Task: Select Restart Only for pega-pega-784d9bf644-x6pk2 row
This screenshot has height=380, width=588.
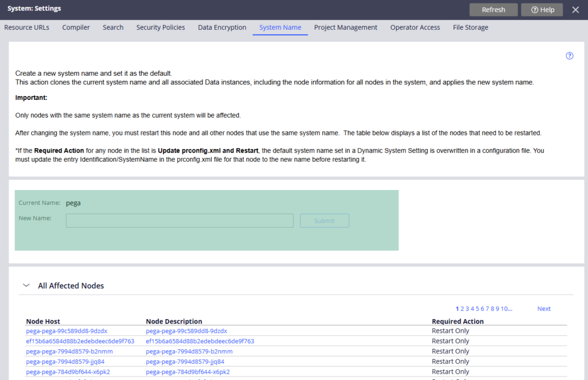Action: [x=450, y=372]
